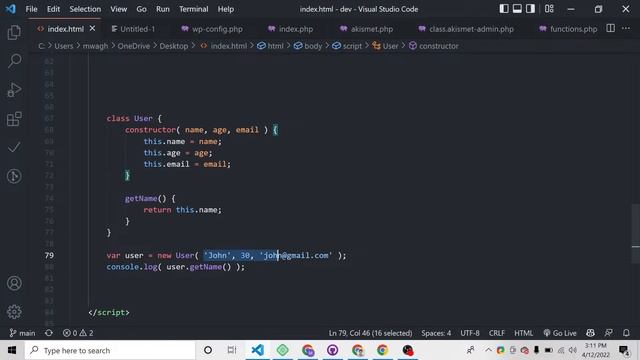Viewport: 640px width, 360px height.
Task: Open the Accounts menu icon
Action: (x=14, y=283)
